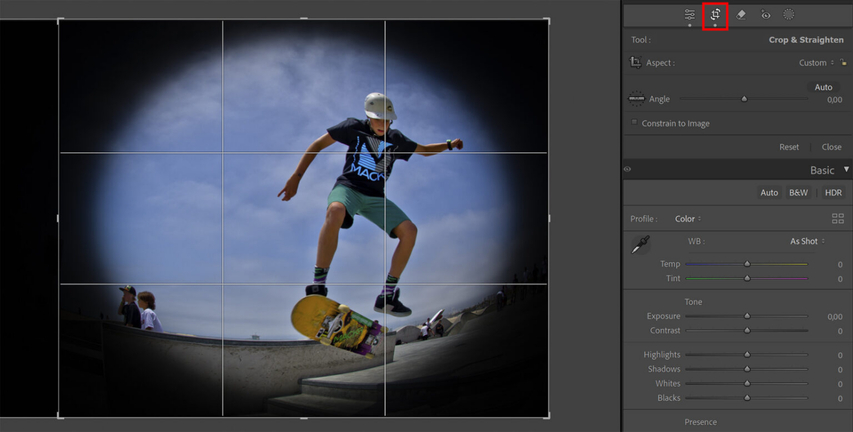Click the Auto angle button

pos(823,87)
